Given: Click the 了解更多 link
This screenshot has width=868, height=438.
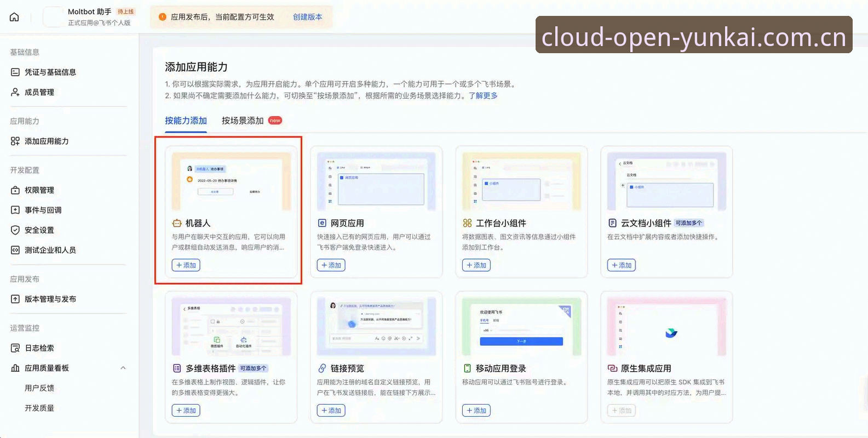Looking at the screenshot, I should [483, 95].
